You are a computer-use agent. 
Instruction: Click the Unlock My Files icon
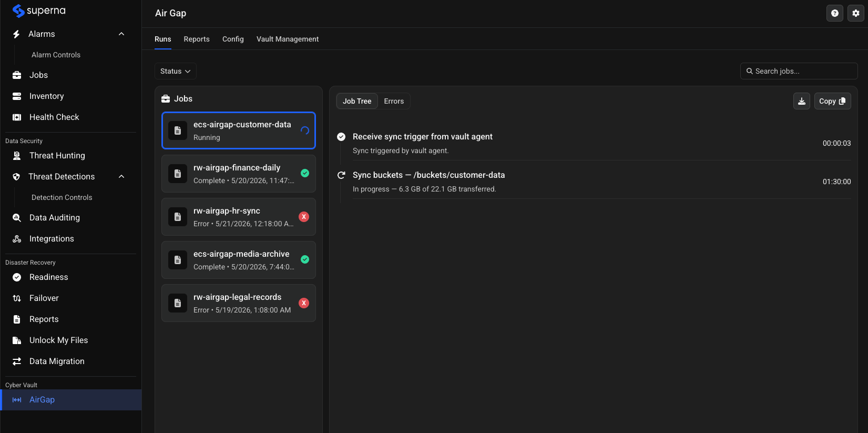17,340
